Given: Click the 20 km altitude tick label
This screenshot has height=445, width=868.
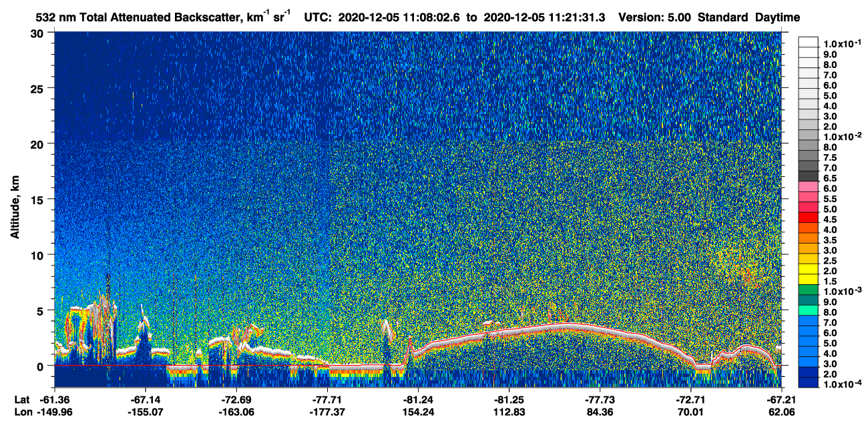Looking at the screenshot, I should 37,143.
